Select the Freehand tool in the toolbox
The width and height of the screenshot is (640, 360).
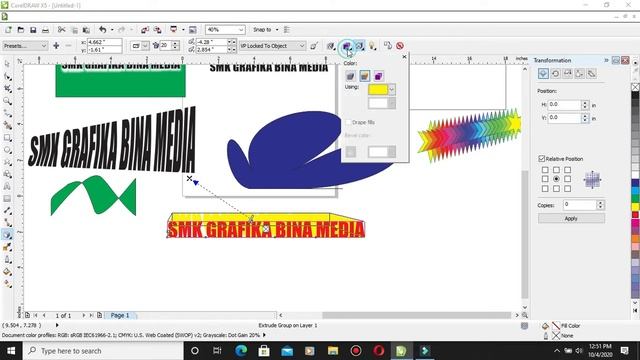pos(7,113)
